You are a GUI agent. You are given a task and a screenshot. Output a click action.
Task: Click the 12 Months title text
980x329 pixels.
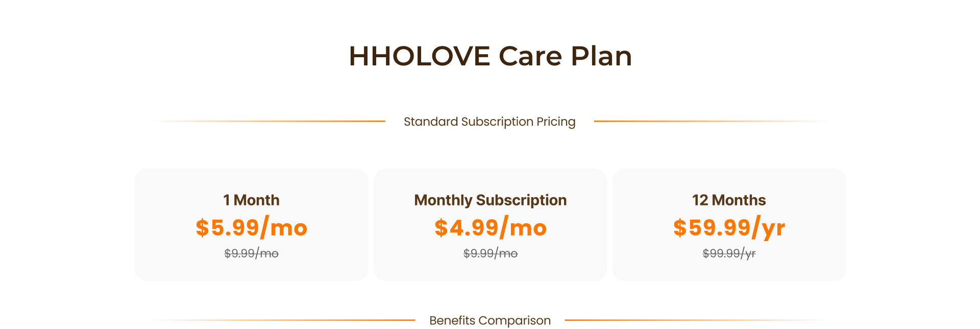click(729, 200)
